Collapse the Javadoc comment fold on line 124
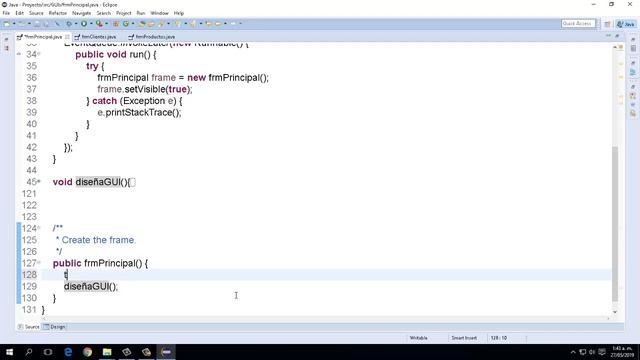The image size is (640, 360). click(x=39, y=228)
